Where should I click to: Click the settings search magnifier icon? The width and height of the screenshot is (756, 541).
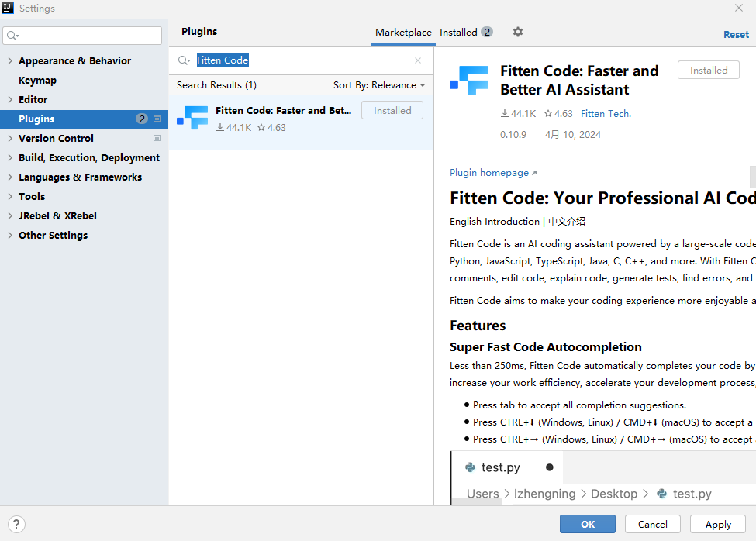click(12, 35)
